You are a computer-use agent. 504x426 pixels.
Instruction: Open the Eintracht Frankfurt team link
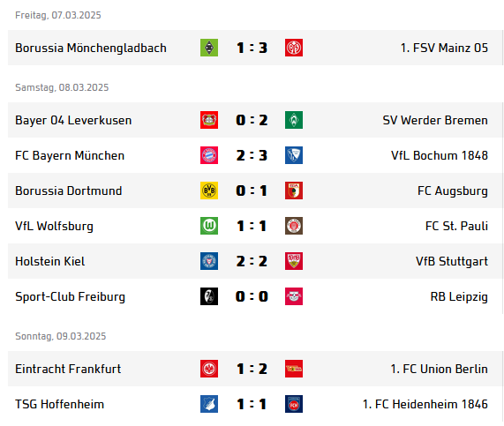pos(68,369)
